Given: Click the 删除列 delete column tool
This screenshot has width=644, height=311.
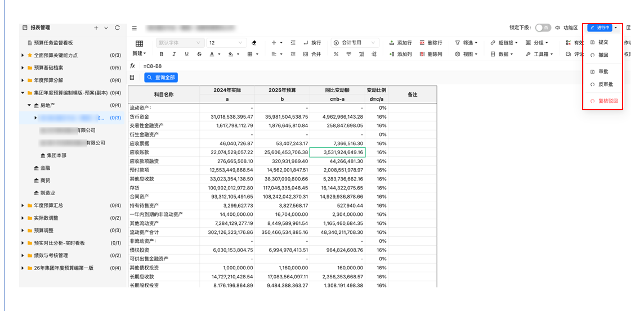Looking at the screenshot, I should (431, 54).
